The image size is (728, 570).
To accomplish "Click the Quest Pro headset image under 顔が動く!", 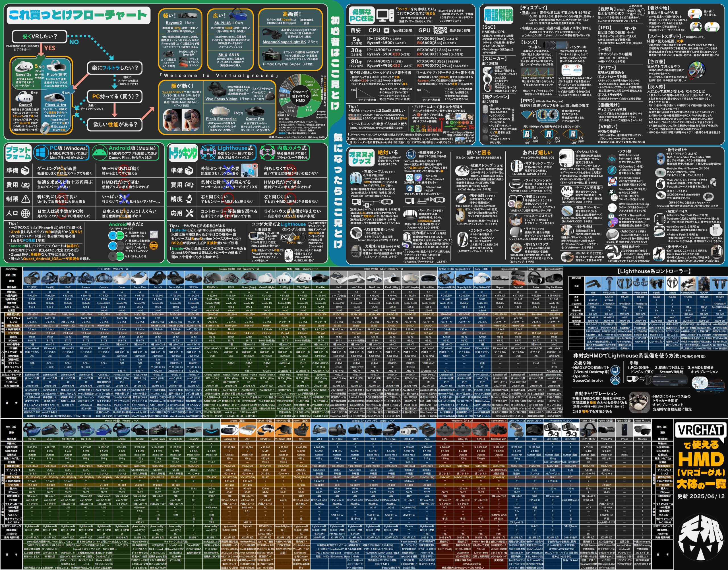I will (x=255, y=111).
